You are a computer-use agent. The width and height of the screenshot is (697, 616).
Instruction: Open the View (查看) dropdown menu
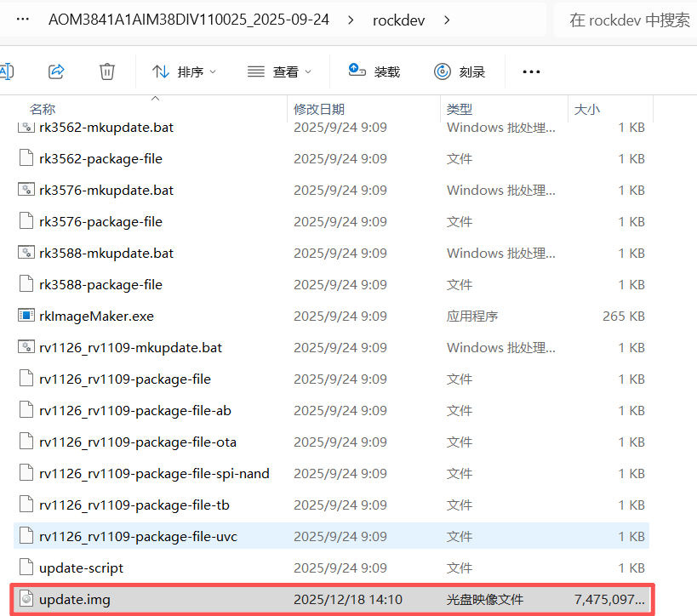(x=279, y=71)
